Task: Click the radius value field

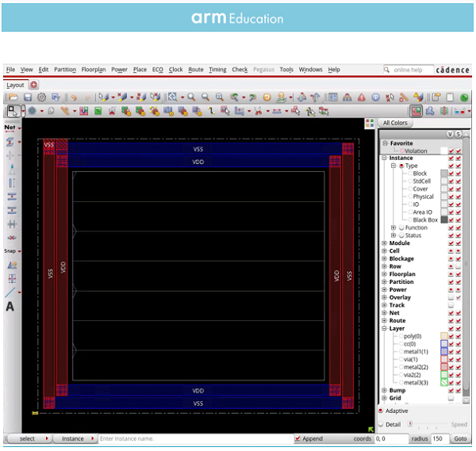Action: click(440, 438)
